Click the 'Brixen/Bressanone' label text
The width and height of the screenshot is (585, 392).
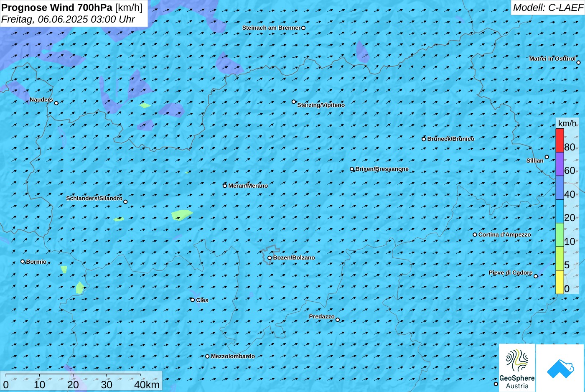click(x=382, y=169)
